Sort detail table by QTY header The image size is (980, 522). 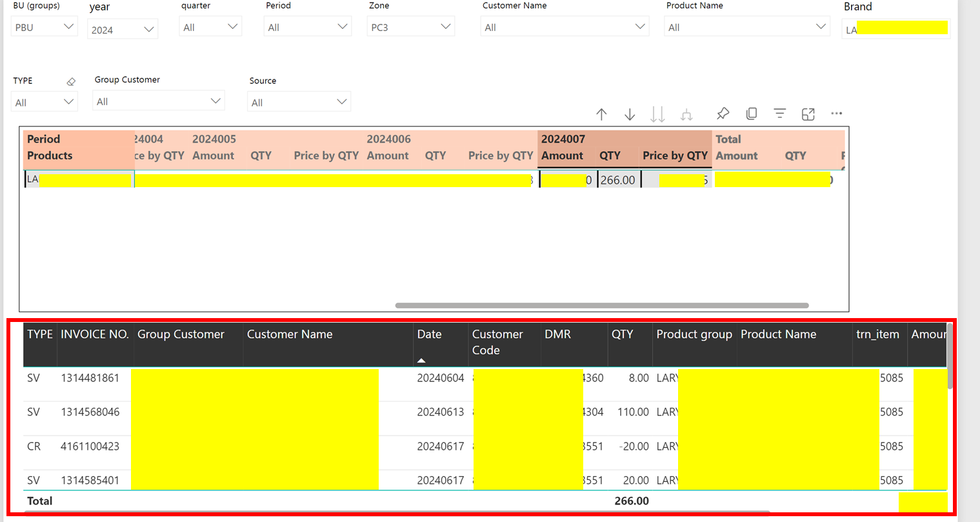pos(622,334)
